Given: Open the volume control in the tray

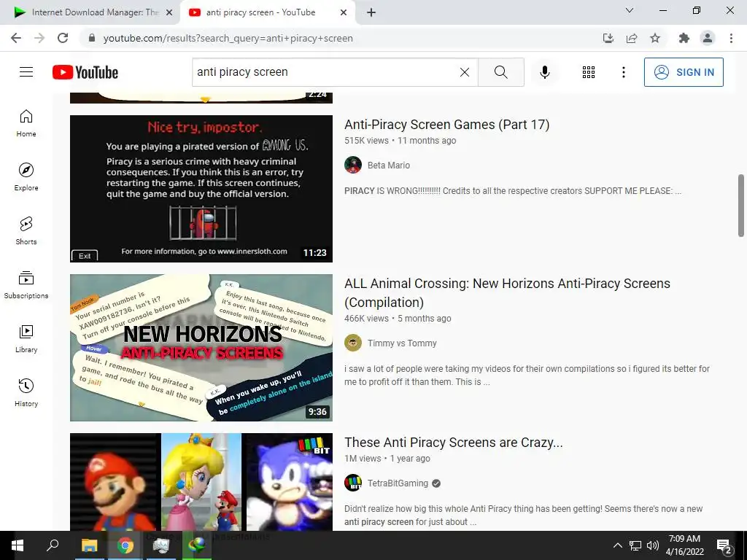Looking at the screenshot, I should coord(653,545).
